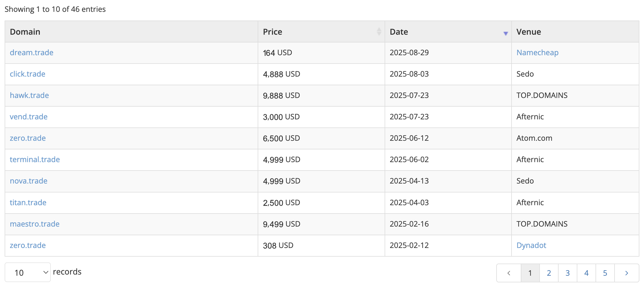Click the previous page left chevron

[x=509, y=273]
